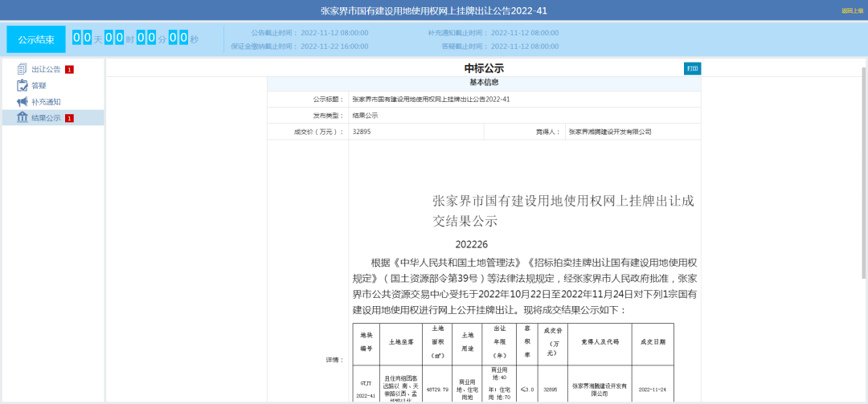Click the countdown days digits before 天

[82, 39]
